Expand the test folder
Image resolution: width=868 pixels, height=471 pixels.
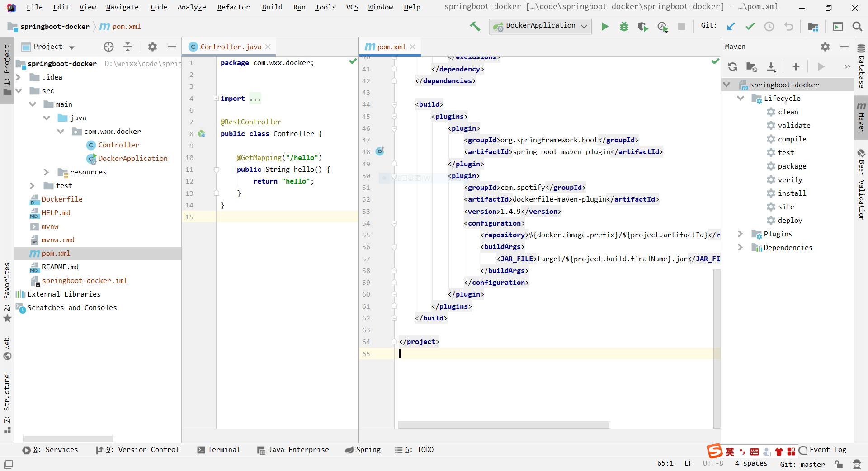tap(32, 186)
